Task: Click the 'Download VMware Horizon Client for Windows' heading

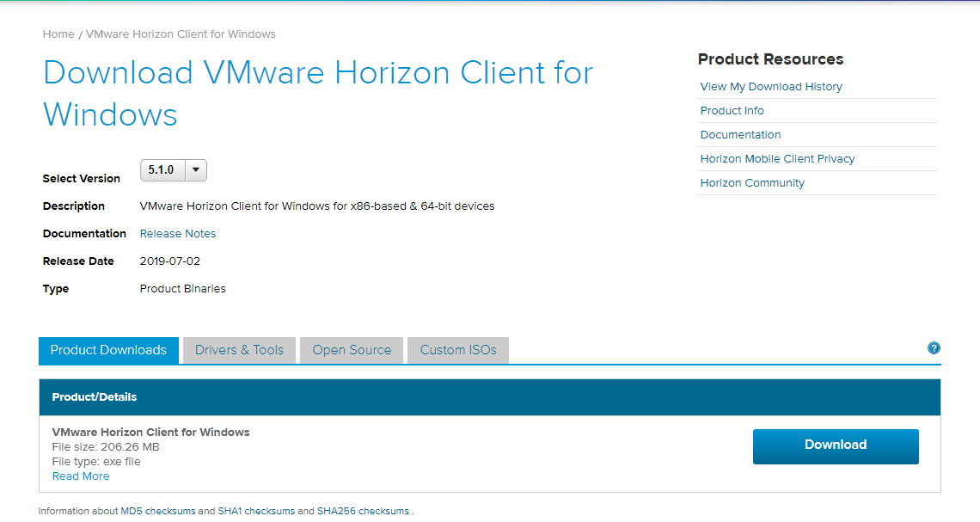Action: (x=317, y=94)
